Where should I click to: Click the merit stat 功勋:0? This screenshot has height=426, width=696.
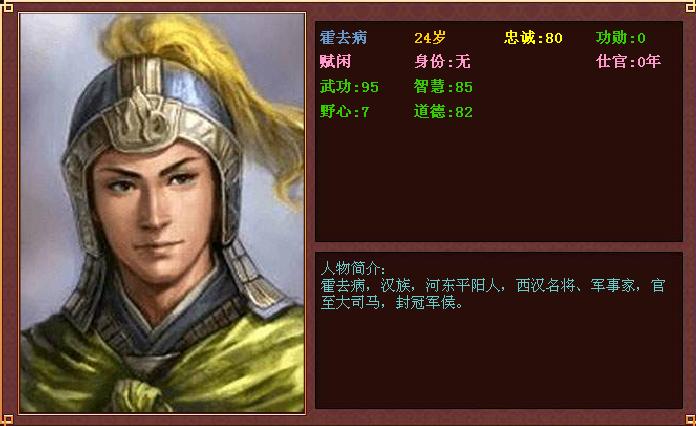coord(621,38)
